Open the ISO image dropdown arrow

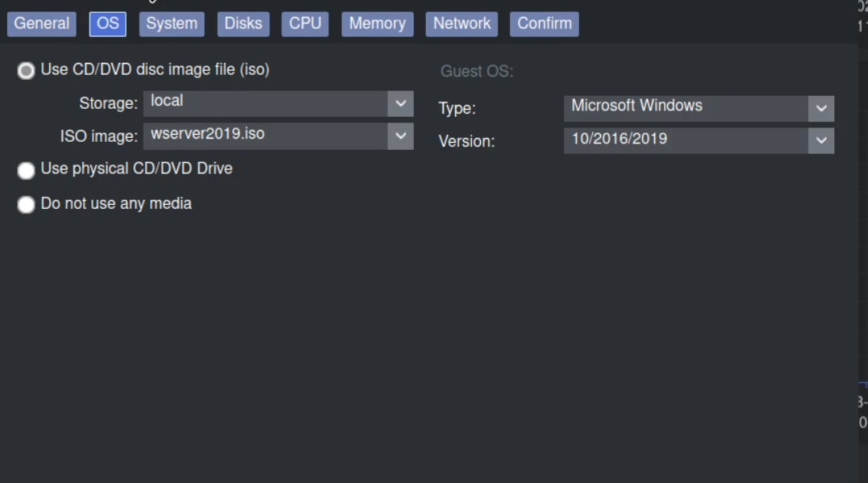(400, 136)
